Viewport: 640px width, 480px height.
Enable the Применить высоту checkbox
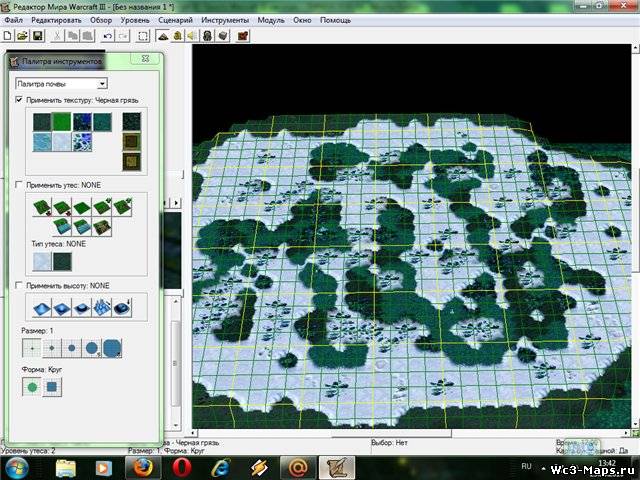[x=19, y=285]
